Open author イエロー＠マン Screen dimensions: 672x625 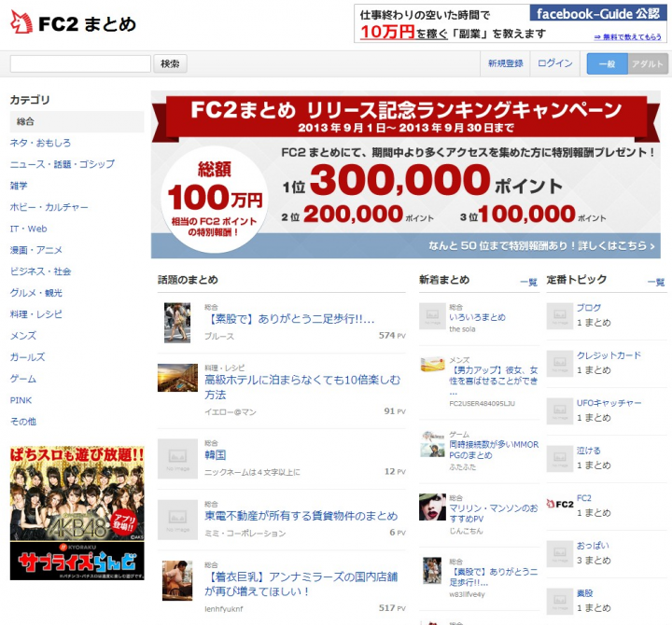231,412
